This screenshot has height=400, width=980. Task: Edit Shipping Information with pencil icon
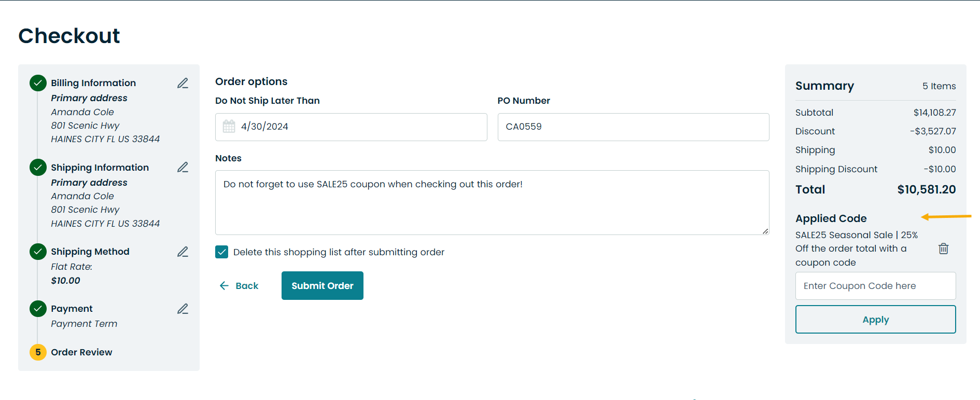(x=183, y=167)
